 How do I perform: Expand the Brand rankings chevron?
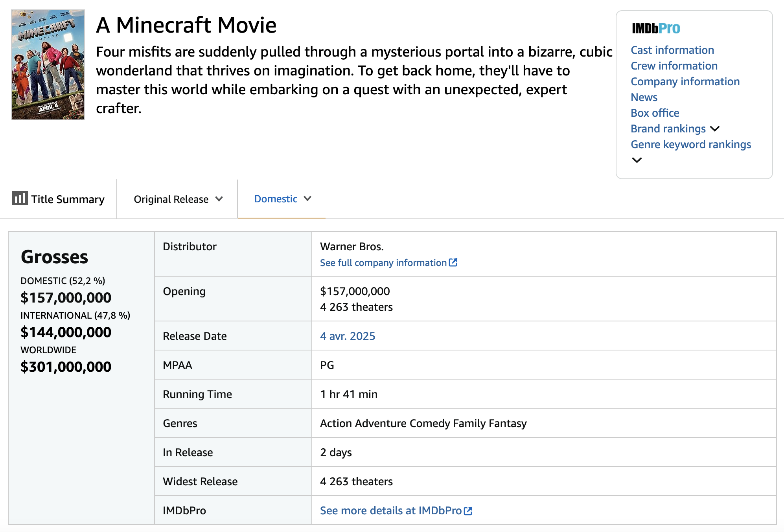[x=716, y=128]
